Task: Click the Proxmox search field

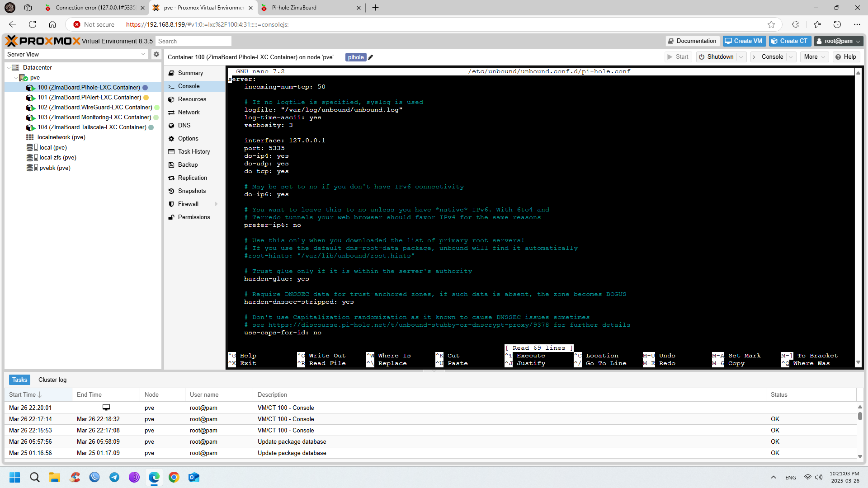Action: point(193,41)
